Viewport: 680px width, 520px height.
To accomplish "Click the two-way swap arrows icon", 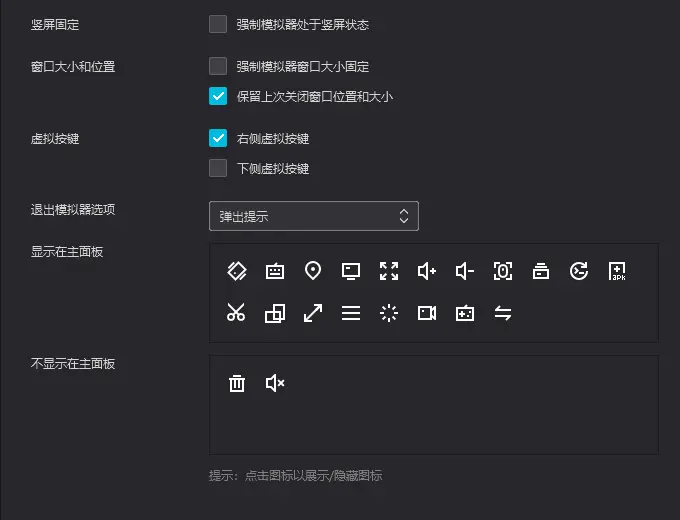I will tap(503, 313).
